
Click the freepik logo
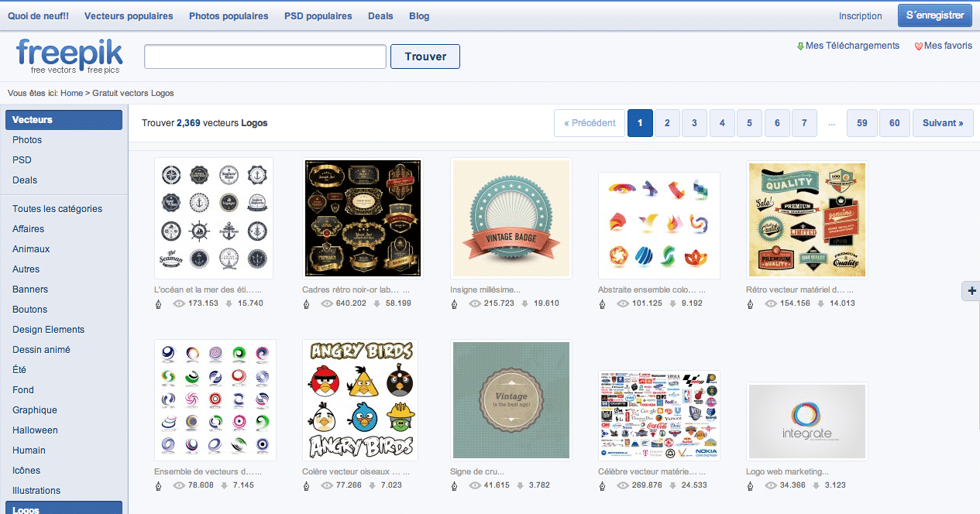coord(69,56)
